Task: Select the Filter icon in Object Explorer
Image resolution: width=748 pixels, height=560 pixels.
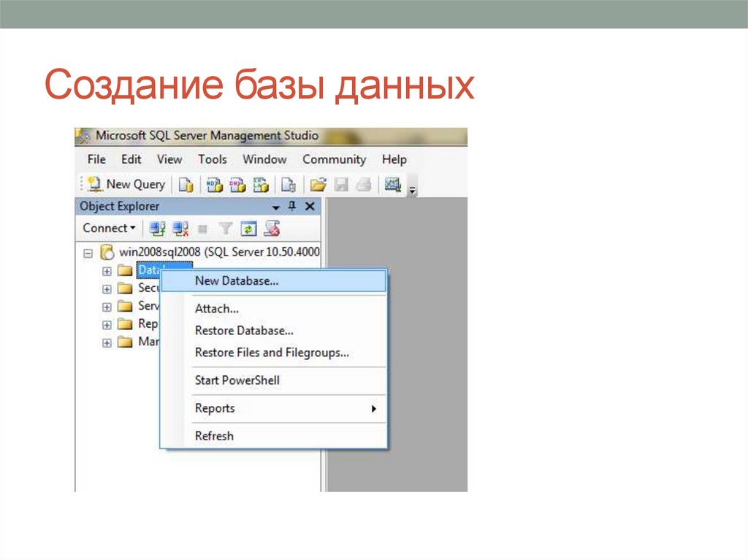Action: pyautogui.click(x=225, y=228)
